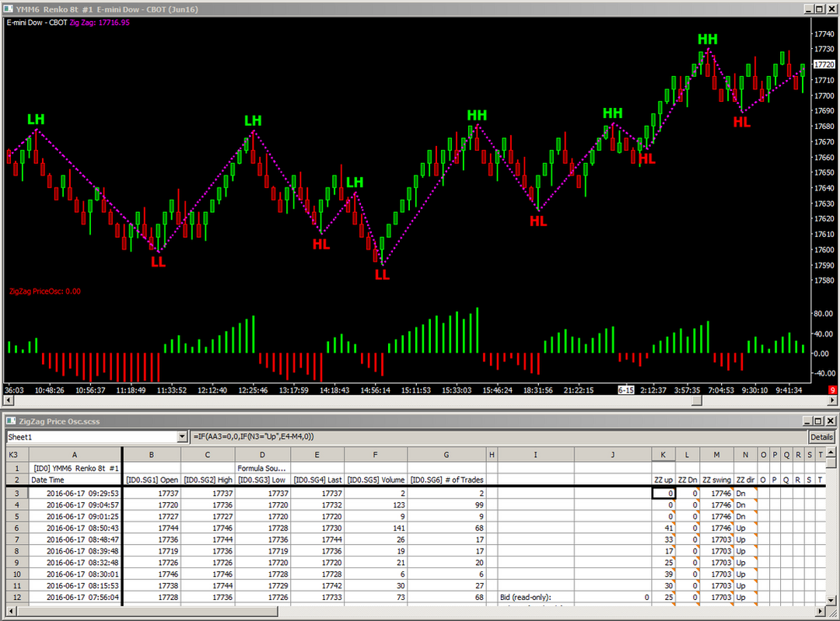The height and width of the screenshot is (621, 840).
Task: Maximize the YMM6 Renko chart window
Action: (820, 9)
